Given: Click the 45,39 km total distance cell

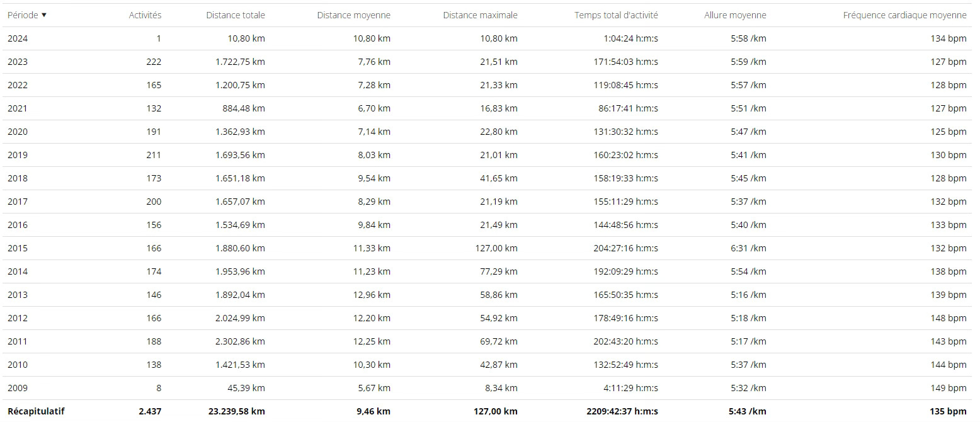Looking at the screenshot, I should pos(246,388).
